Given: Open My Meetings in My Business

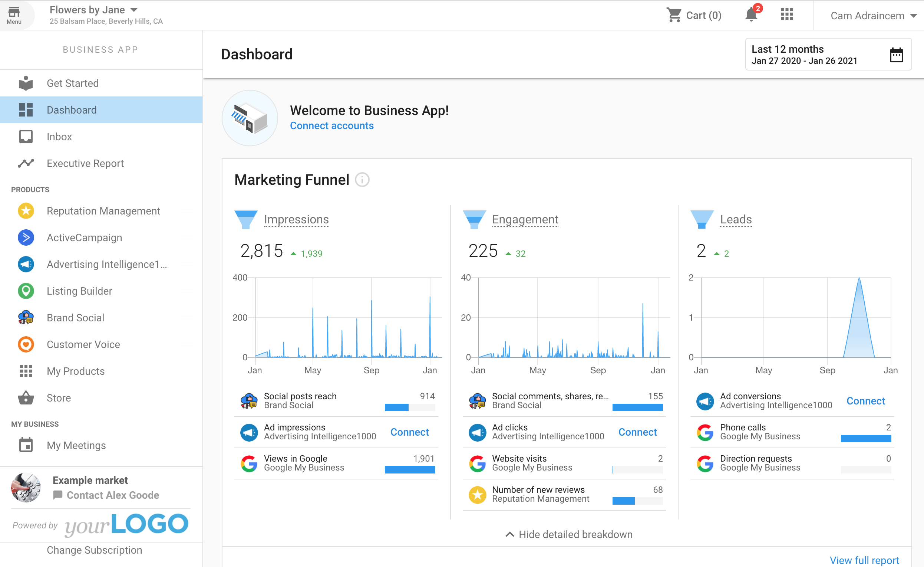Looking at the screenshot, I should tap(101, 445).
